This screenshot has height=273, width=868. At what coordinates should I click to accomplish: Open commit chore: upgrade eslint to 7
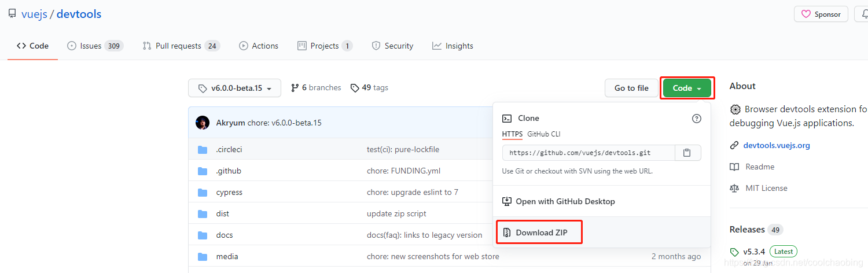pos(413,193)
